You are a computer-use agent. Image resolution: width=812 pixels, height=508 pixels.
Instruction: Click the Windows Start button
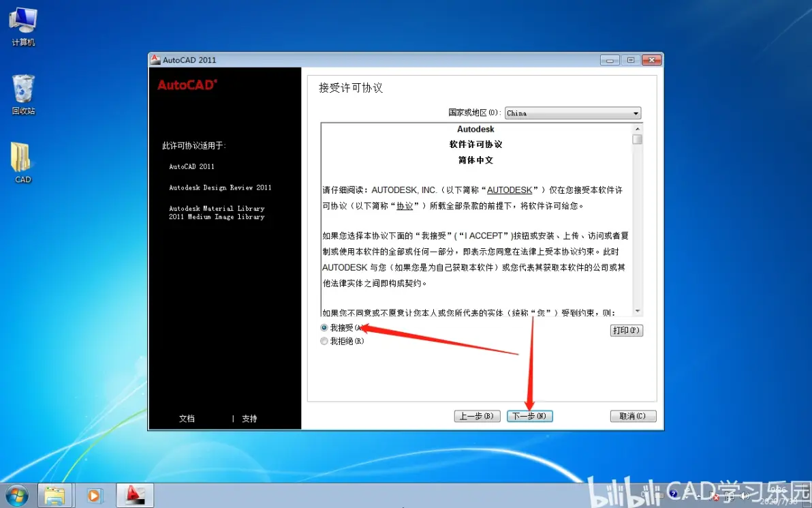click(16, 496)
